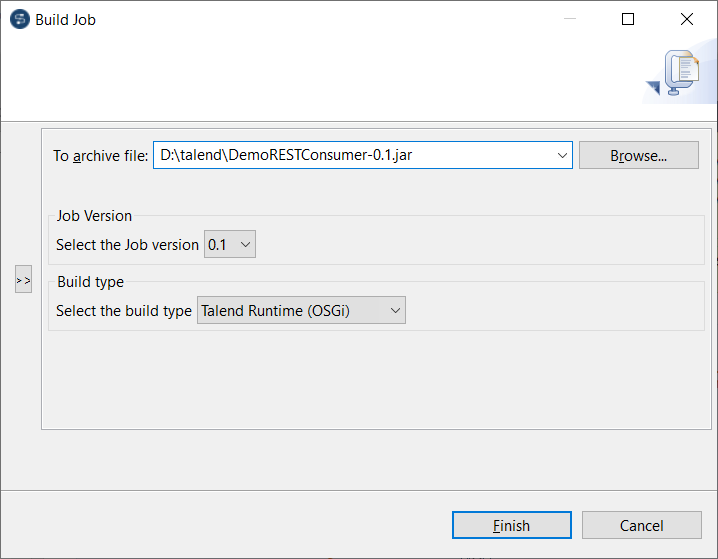
Task: Click the 'Build type' group heading
Action: coord(90,282)
